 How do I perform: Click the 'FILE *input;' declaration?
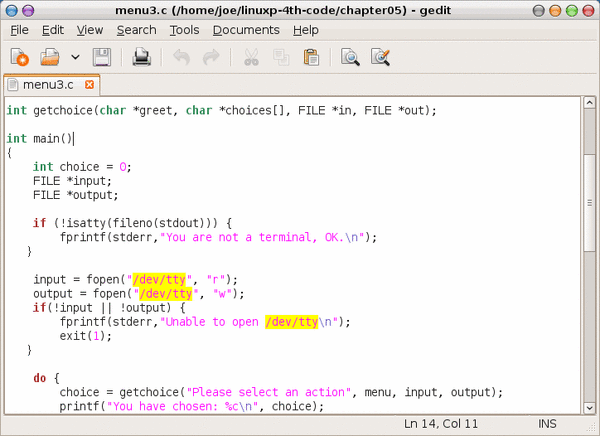(72, 181)
